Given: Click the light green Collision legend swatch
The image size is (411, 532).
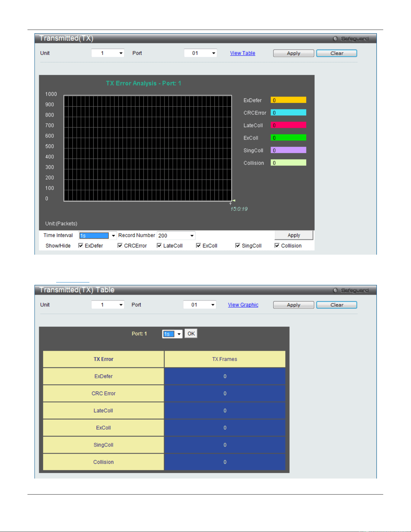Looking at the screenshot, I should (x=288, y=163).
